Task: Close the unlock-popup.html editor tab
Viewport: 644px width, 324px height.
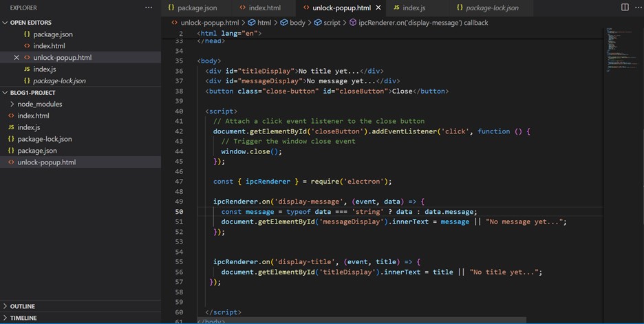Action: [378, 8]
